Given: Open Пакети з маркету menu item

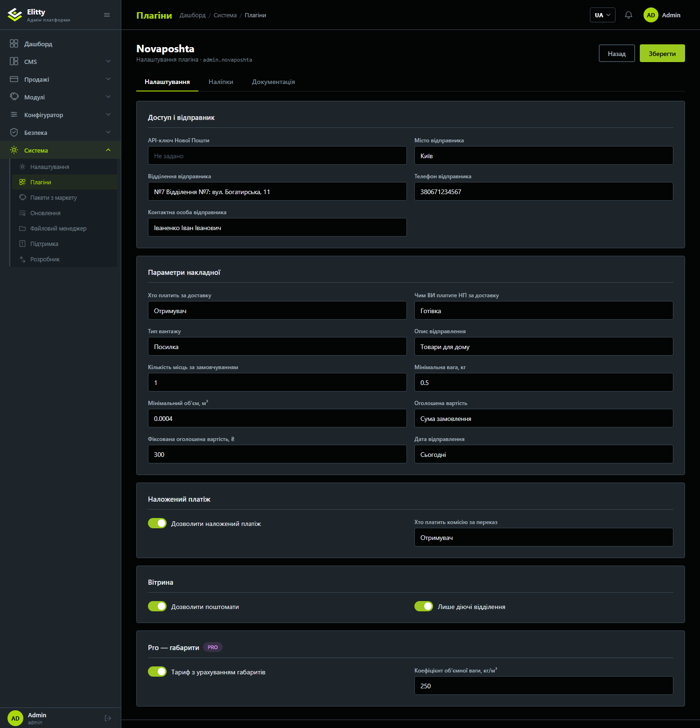Looking at the screenshot, I should [x=64, y=197].
